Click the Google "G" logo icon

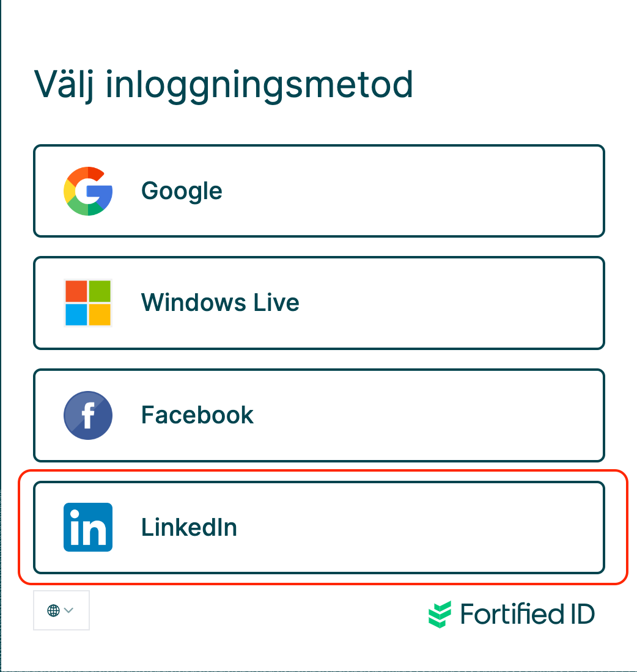(88, 191)
